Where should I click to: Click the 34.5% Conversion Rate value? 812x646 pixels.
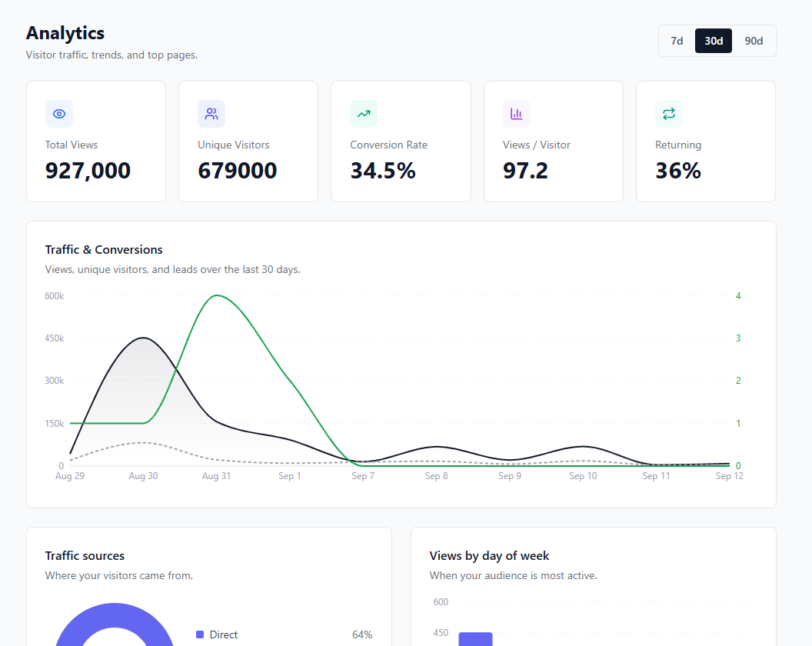click(x=383, y=171)
